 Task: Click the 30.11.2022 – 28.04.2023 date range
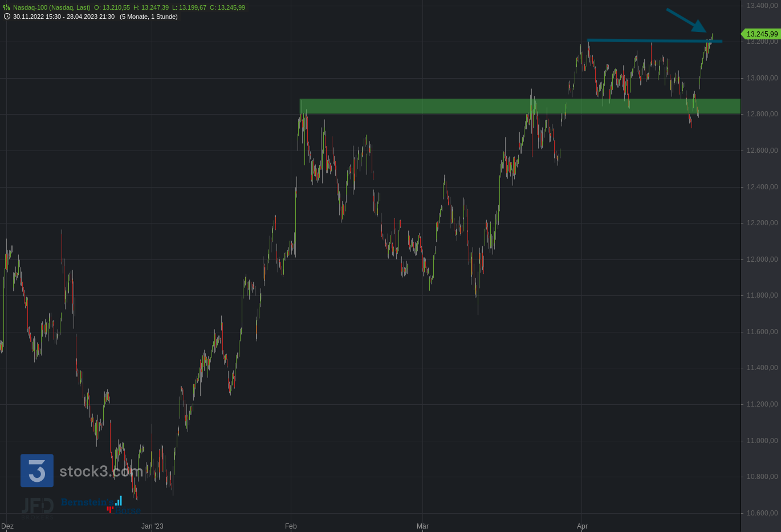pos(64,17)
